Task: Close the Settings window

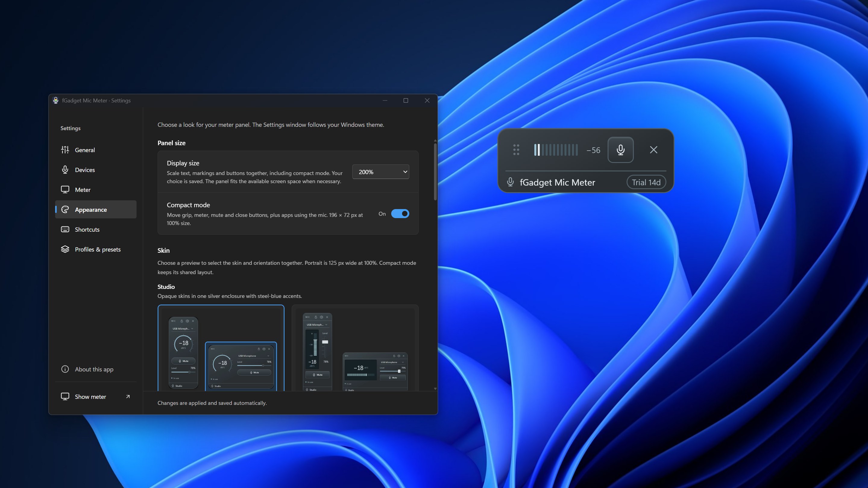Action: coord(427,100)
